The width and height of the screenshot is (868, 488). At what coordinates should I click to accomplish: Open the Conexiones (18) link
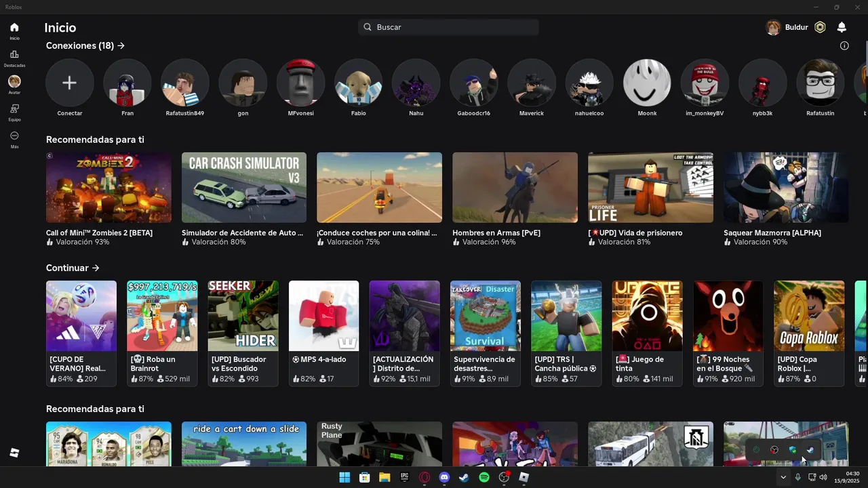[x=85, y=45]
